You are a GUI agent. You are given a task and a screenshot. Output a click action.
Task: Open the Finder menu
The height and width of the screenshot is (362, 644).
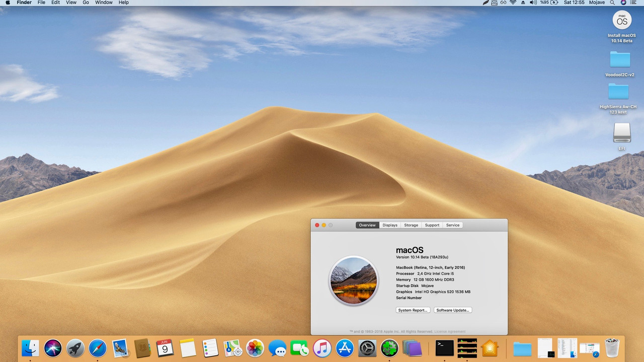(24, 3)
